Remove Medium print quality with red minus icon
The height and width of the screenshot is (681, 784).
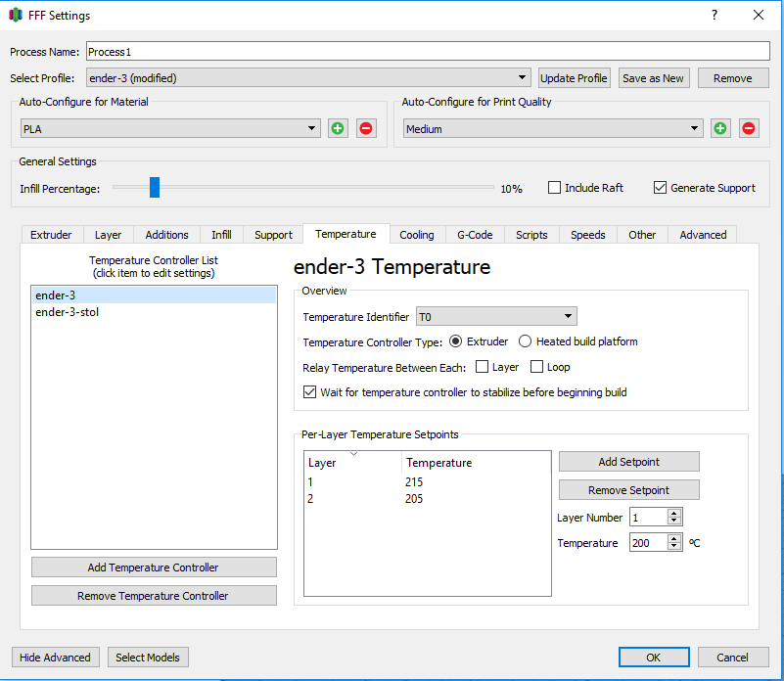(749, 128)
